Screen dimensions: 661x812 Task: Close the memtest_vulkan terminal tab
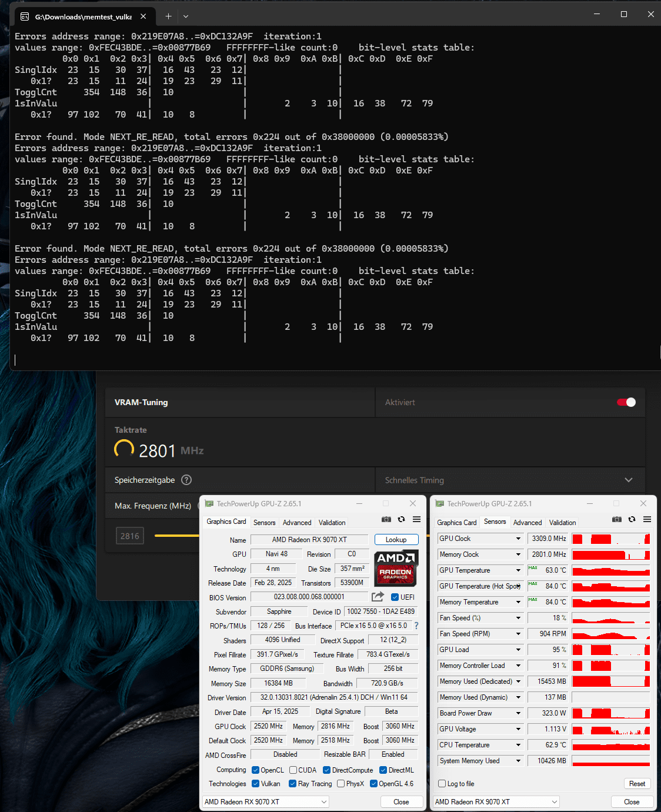pyautogui.click(x=143, y=16)
